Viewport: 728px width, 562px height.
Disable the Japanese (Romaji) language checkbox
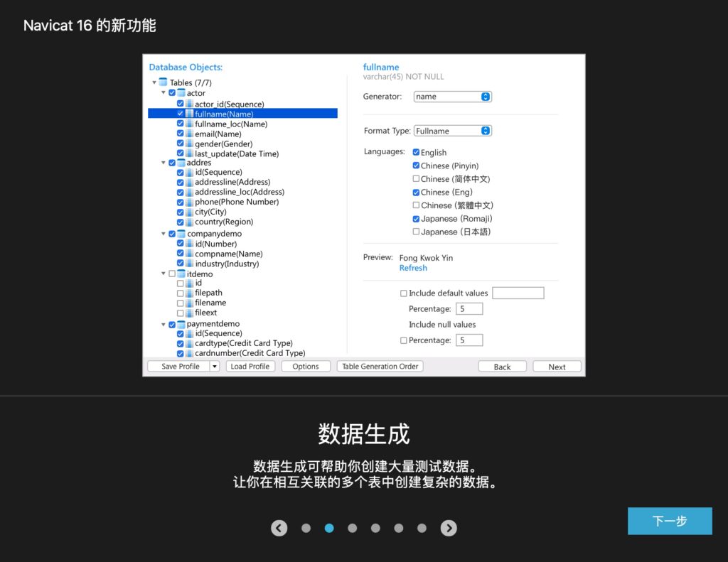pyautogui.click(x=416, y=219)
